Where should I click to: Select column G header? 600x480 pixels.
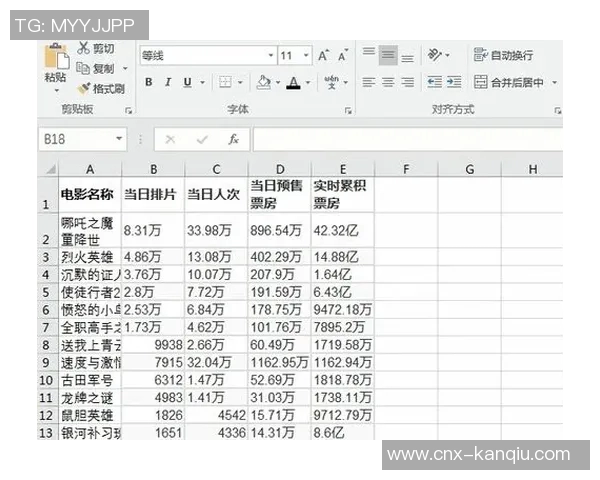pyautogui.click(x=470, y=169)
